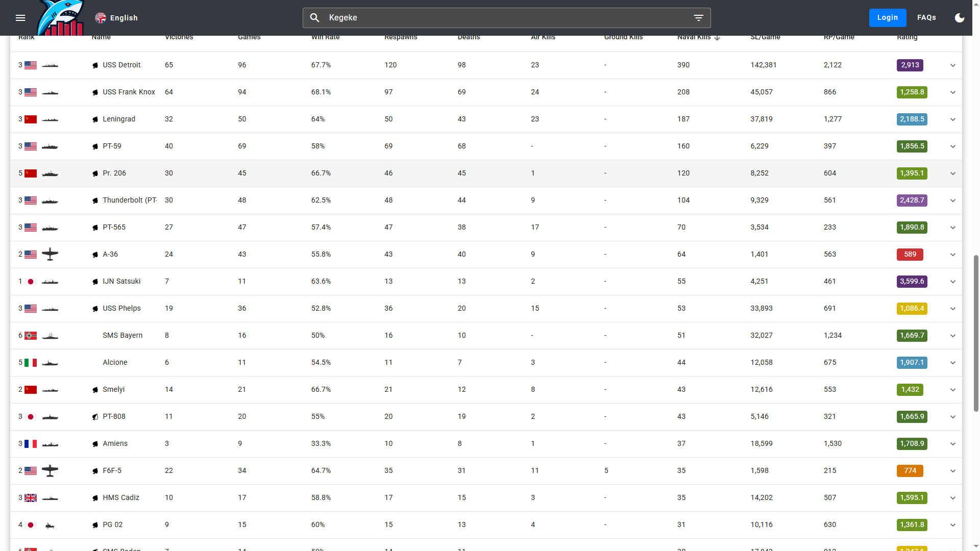Click the A-36 aircraft type icon
This screenshot has width=980, height=551.
tap(50, 254)
